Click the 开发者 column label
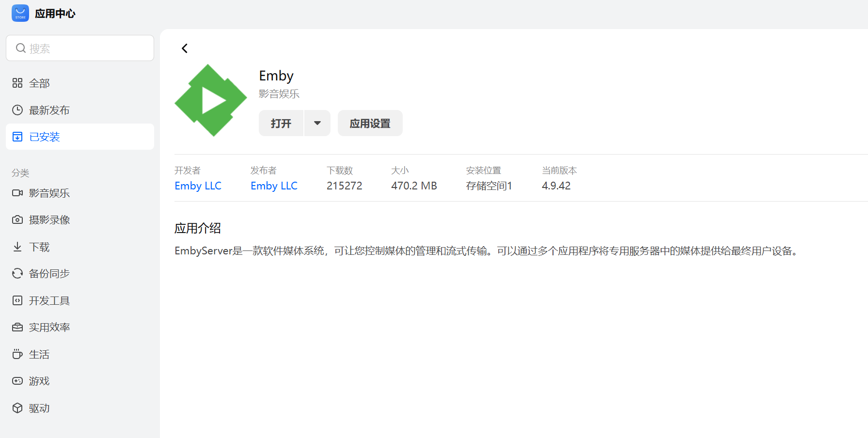 click(x=188, y=171)
